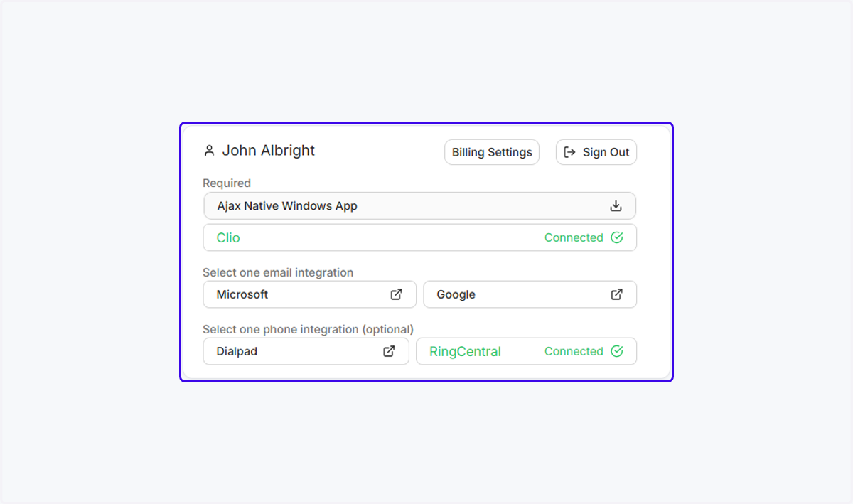Click the Connected status text for Clio
853x504 pixels.
(x=574, y=237)
